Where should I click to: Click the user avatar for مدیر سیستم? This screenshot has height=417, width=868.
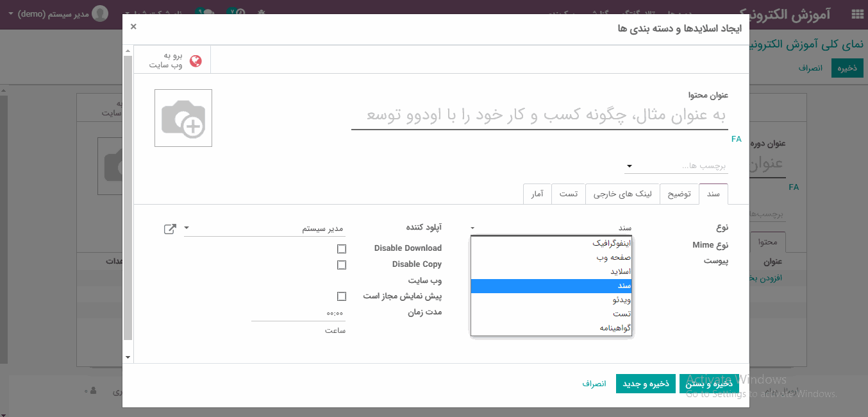point(100,13)
